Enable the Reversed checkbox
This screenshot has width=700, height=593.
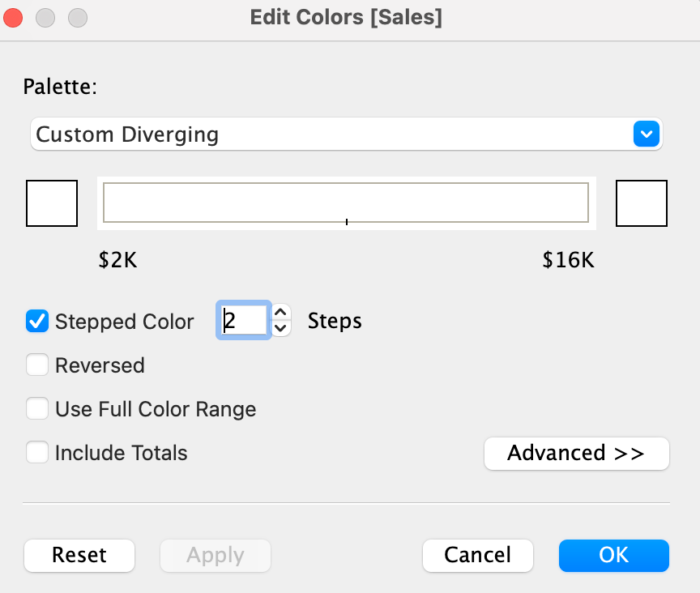point(37,365)
